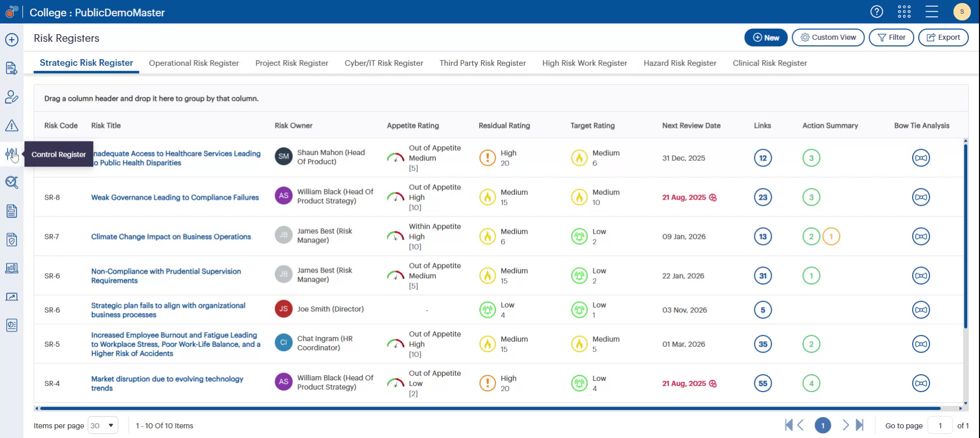Open the warning triangle sidebar icon

[12, 126]
